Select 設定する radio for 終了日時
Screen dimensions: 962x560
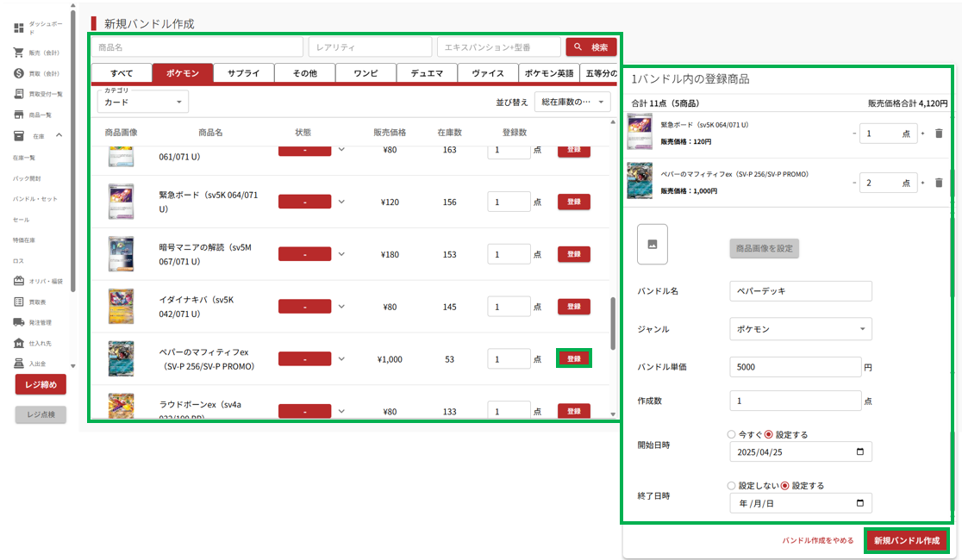(x=784, y=485)
